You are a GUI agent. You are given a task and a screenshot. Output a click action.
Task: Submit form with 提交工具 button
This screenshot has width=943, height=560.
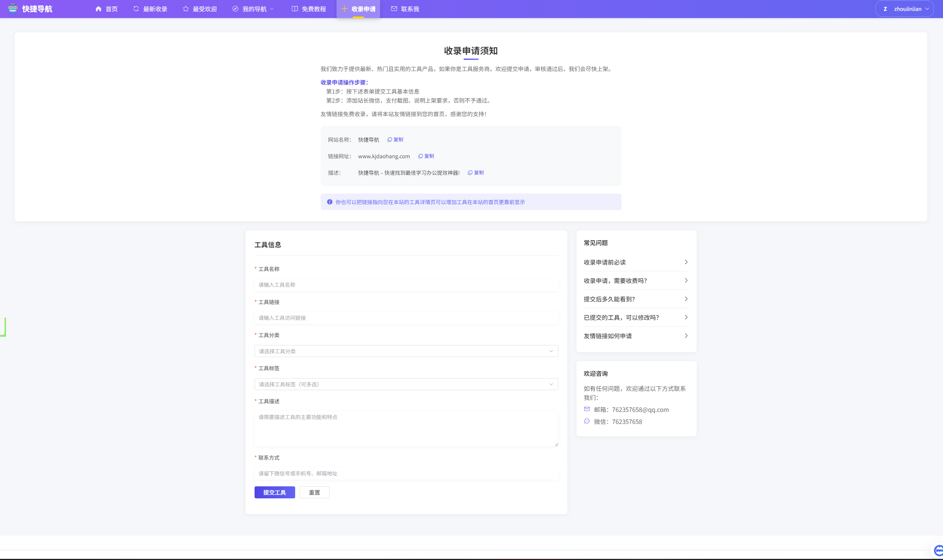274,492
